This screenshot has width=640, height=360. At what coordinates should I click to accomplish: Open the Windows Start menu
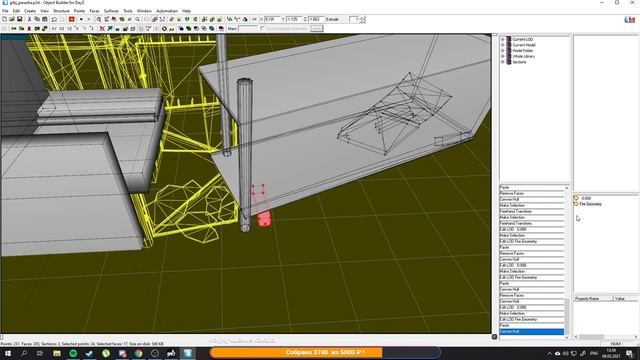(8, 353)
